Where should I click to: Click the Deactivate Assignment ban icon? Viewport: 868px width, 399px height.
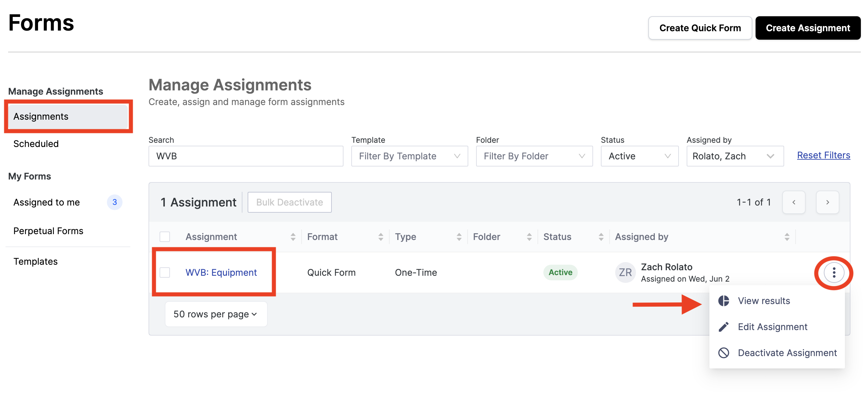pyautogui.click(x=723, y=352)
